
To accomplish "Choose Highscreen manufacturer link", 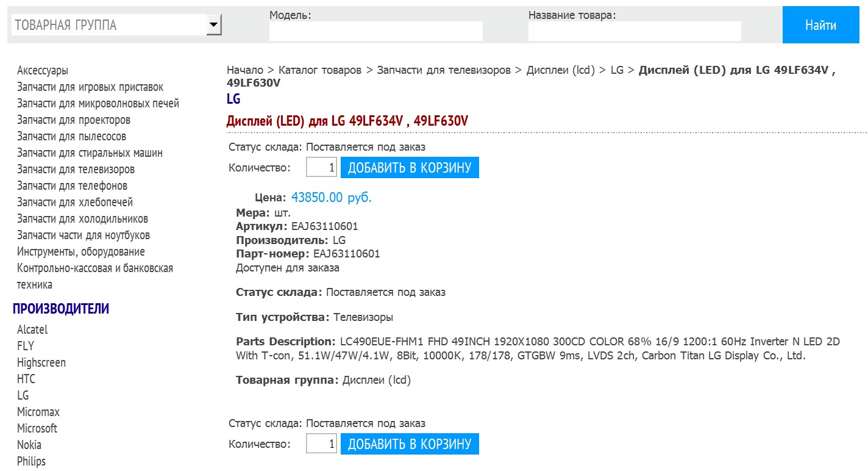I will pos(41,363).
